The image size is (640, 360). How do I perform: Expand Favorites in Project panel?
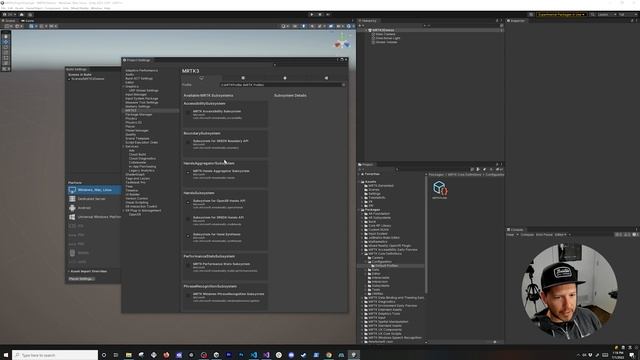pos(360,174)
